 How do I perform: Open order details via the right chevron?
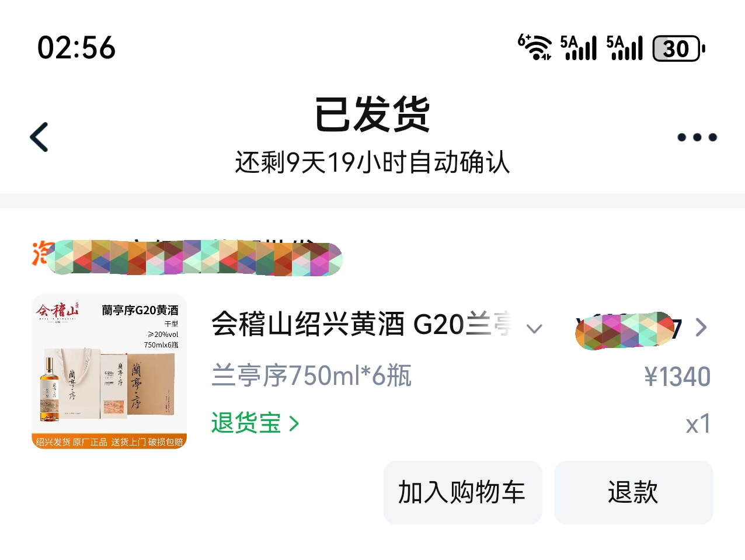(701, 328)
